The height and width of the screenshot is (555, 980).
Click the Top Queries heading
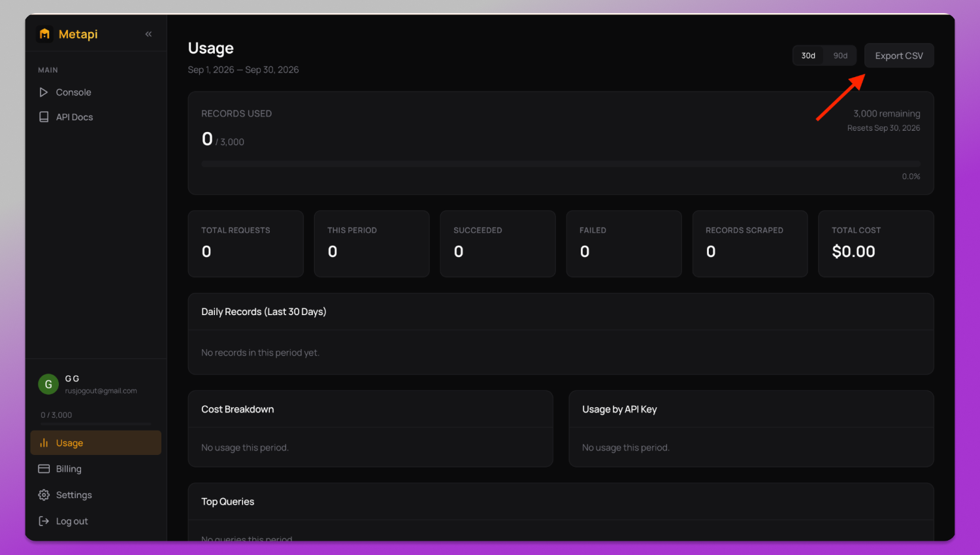pos(227,501)
